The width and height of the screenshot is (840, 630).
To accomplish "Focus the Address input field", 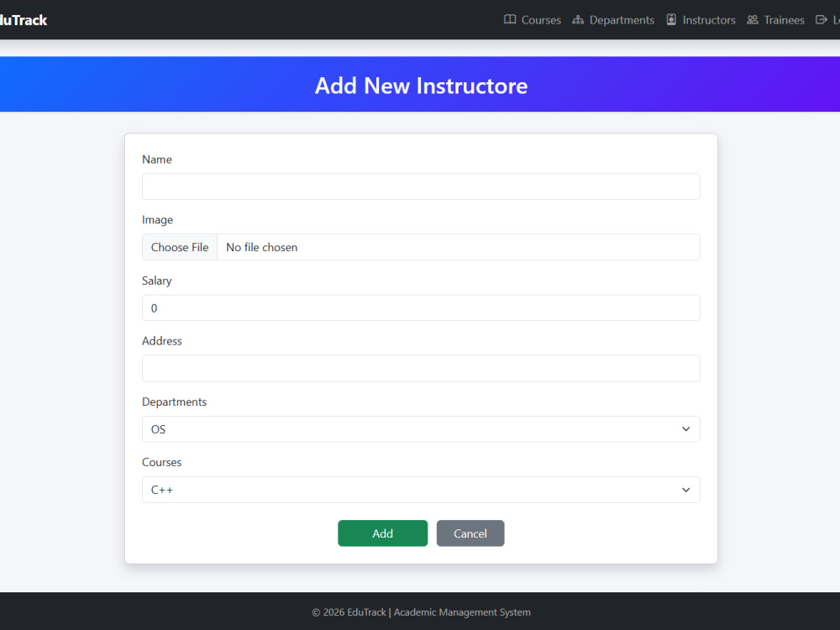I will pos(421,369).
